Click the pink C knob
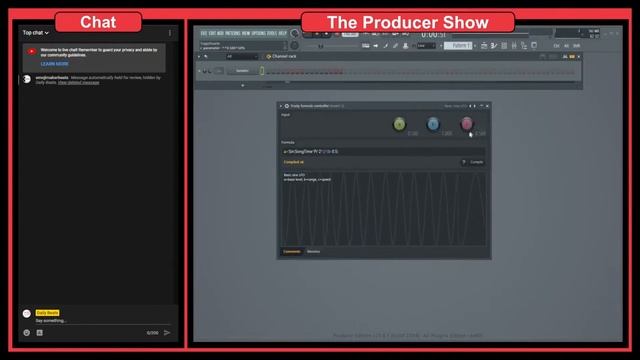640x360 pixels. pos(467,124)
